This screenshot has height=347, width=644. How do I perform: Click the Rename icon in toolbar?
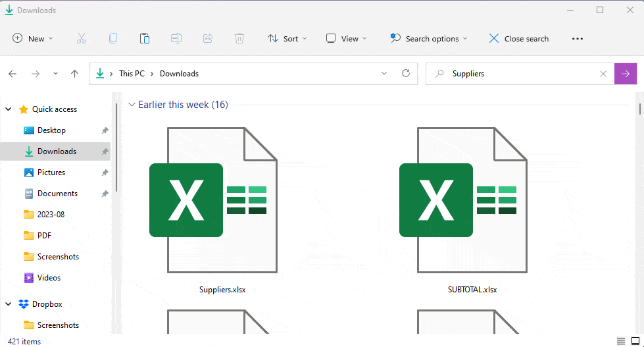(176, 39)
